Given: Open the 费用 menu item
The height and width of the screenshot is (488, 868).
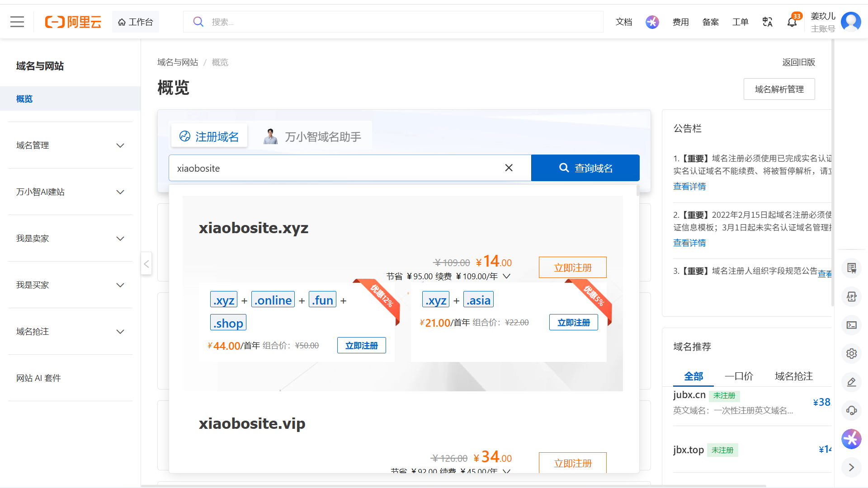Looking at the screenshot, I should [x=681, y=22].
